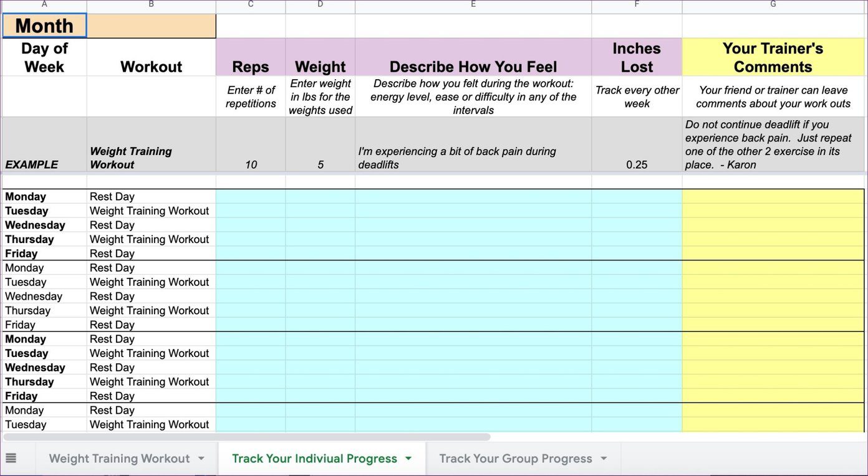The width and height of the screenshot is (868, 476).
Task: Click the purple "Weight" heading cell
Action: [321, 57]
